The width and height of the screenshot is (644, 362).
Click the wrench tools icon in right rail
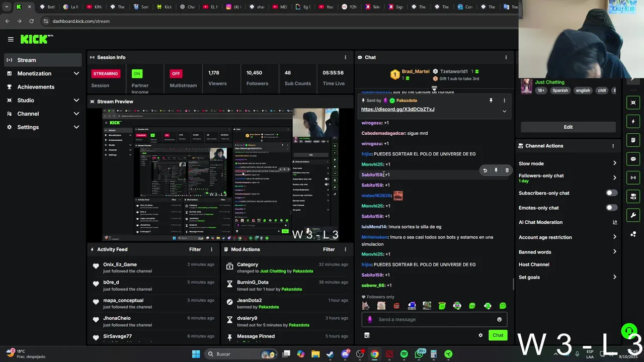tap(633, 215)
